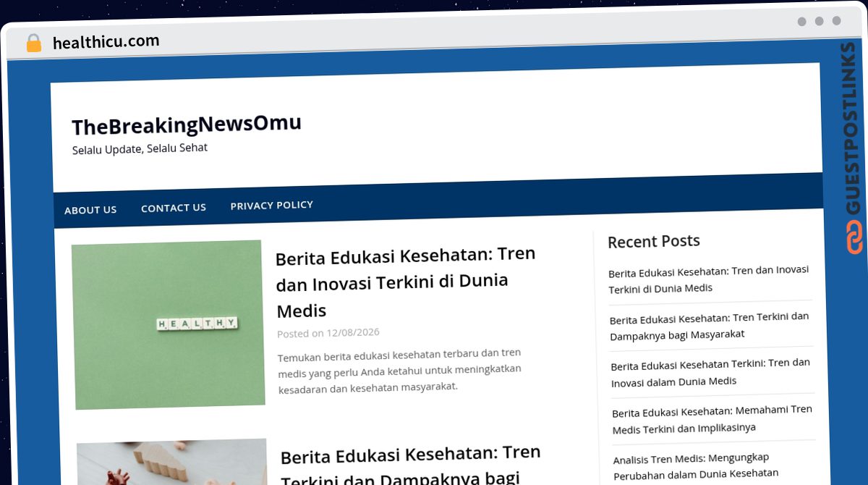This screenshot has height=485, width=868.
Task: Open the PRIVACY POLICY menu item
Action: (x=272, y=206)
